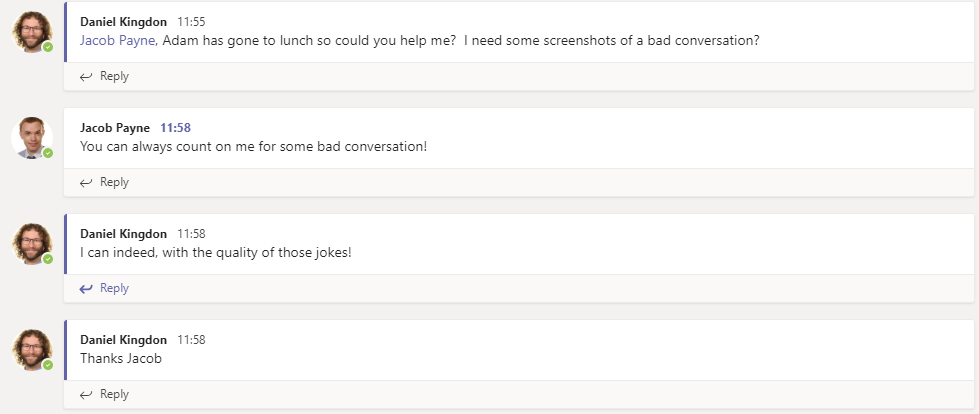Click the presence badge on the "Thanks Jacob" avatar
This screenshot has width=979, height=414.
pos(48,365)
